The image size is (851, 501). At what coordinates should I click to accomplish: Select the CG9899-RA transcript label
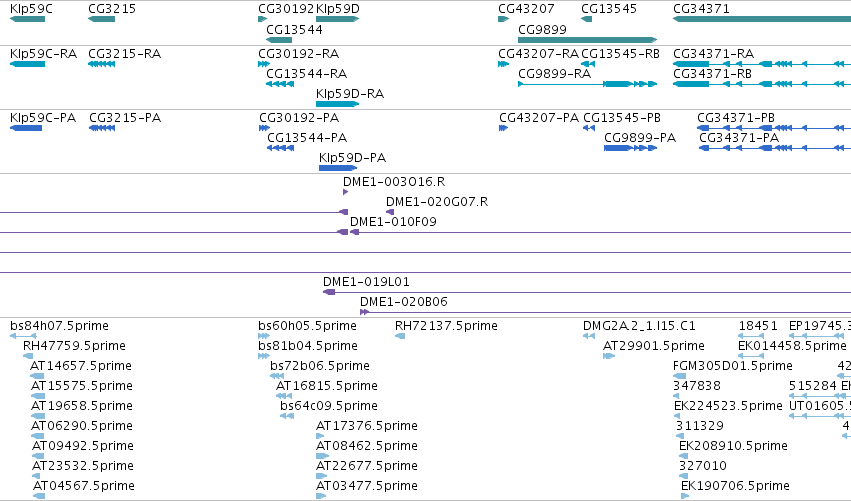555,73
